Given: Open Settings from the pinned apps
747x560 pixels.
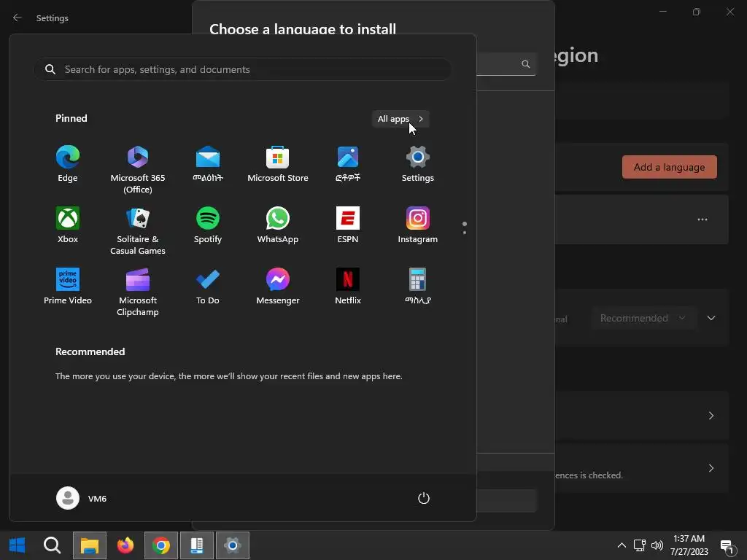Looking at the screenshot, I should (x=418, y=164).
